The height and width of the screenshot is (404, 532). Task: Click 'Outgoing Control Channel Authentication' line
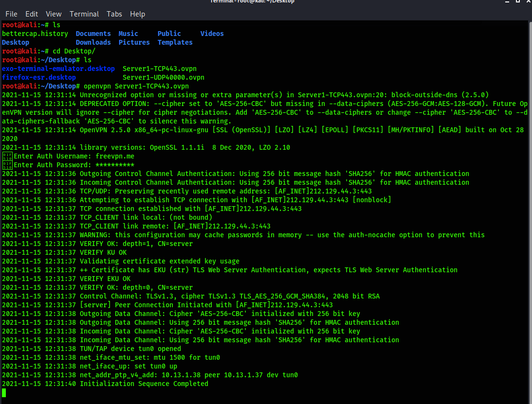pos(236,174)
